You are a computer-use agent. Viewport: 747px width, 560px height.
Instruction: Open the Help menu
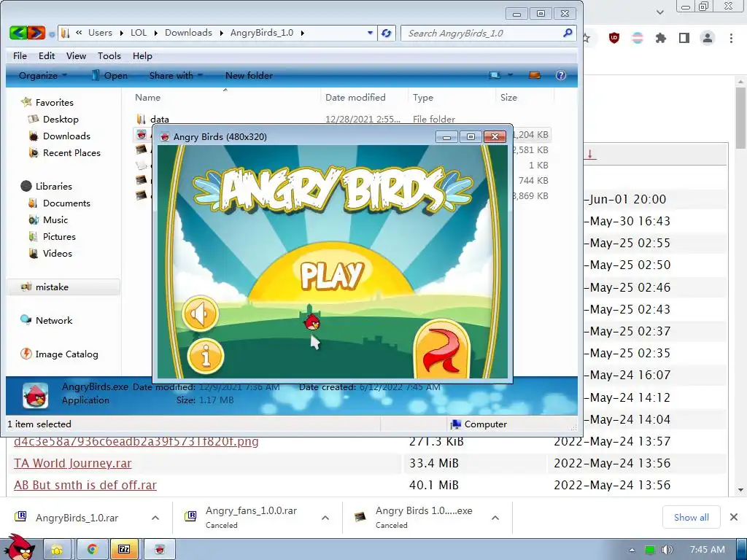coord(142,55)
